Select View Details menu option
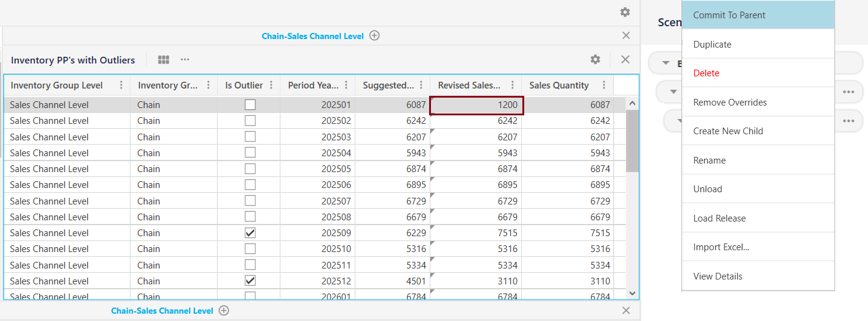The width and height of the screenshot is (868, 321). (x=758, y=276)
